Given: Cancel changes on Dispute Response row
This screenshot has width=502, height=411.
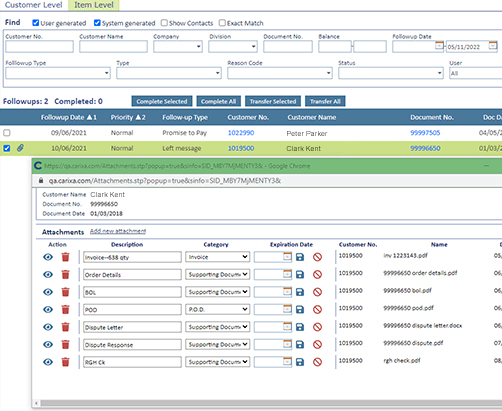Looking at the screenshot, I should [317, 344].
